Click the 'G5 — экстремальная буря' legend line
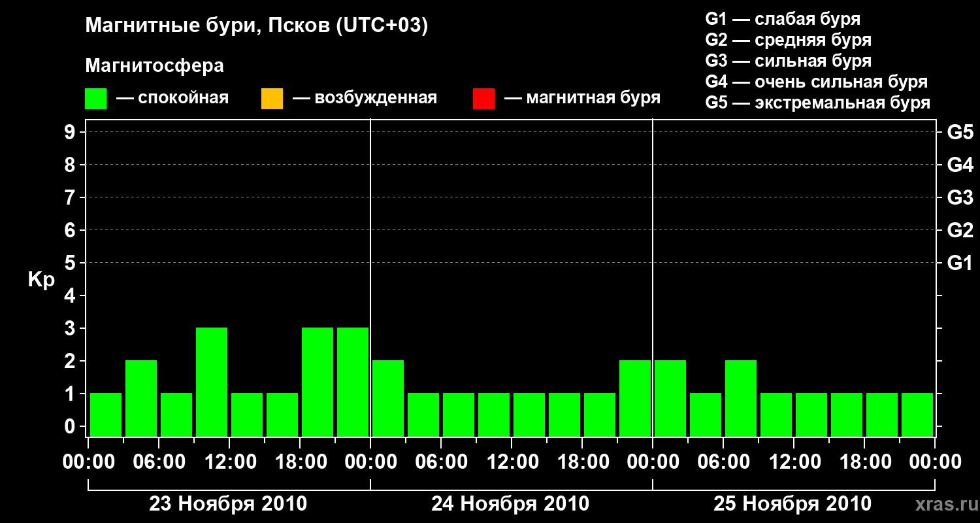The image size is (980, 523). (x=818, y=103)
